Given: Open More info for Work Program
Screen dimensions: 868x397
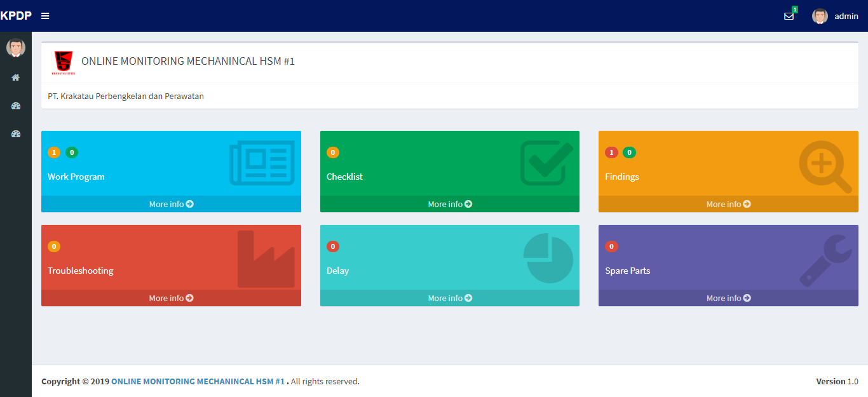Looking at the screenshot, I should click(171, 204).
